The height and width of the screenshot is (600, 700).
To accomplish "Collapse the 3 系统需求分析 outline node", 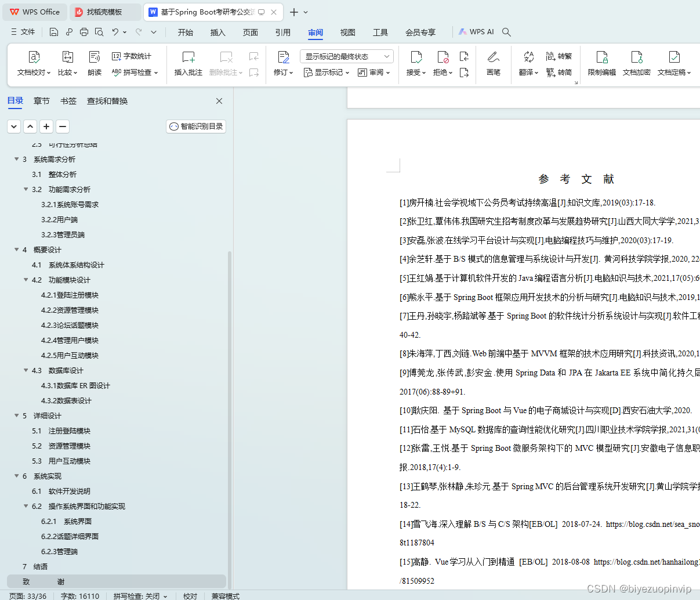I will click(x=17, y=159).
